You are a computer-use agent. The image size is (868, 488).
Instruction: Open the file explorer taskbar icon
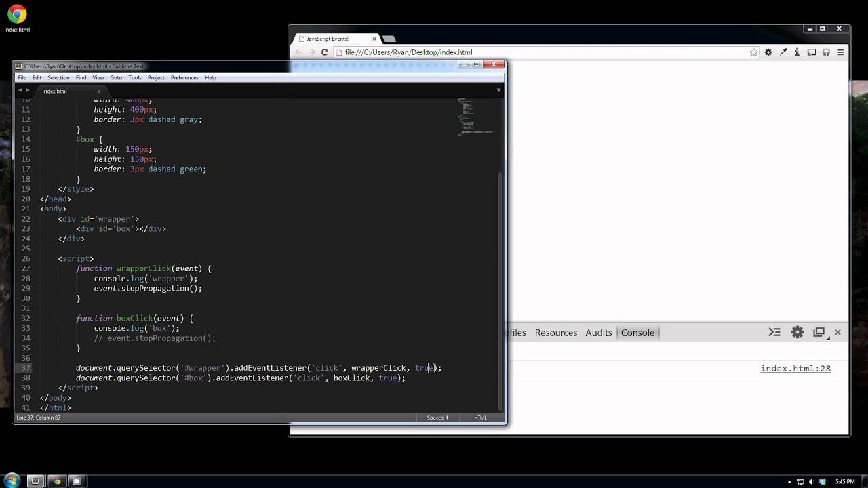(x=77, y=481)
